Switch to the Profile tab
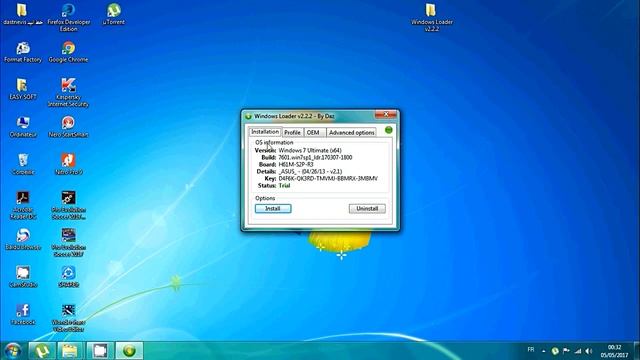Image resolution: width=640 pixels, height=360 pixels. click(292, 133)
